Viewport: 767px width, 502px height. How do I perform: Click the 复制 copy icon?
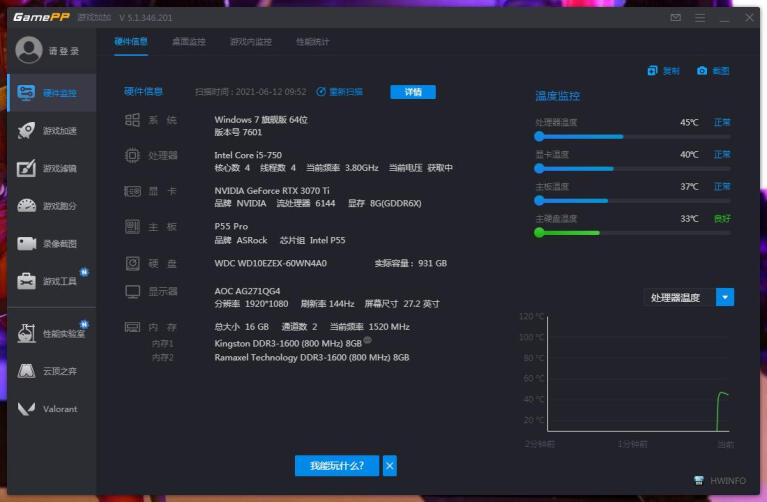(x=652, y=71)
